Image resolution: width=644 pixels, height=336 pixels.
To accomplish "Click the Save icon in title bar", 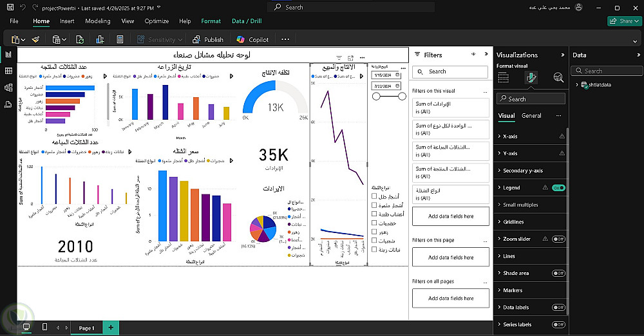I will pos(10,7).
